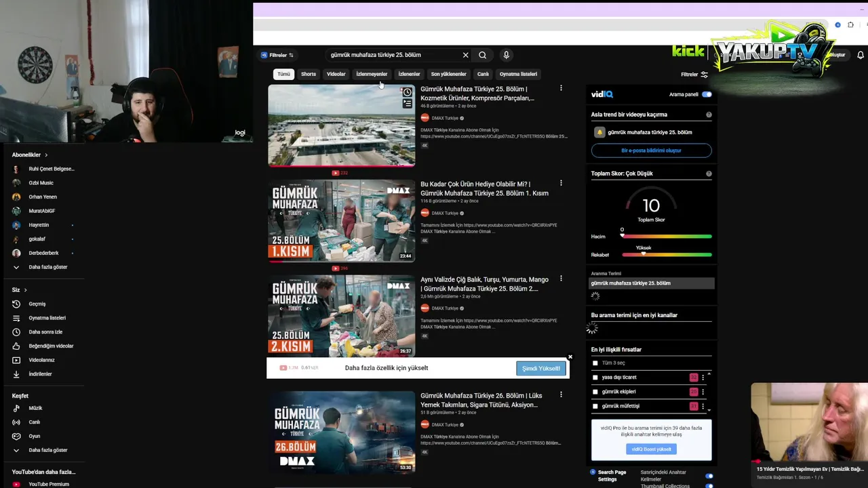
Task: Select the Tümü filter chip
Action: (x=283, y=74)
